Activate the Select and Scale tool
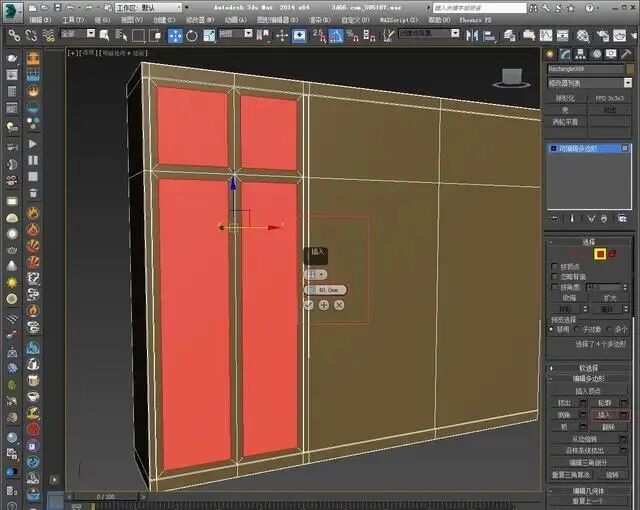640x510 pixels. tap(209, 36)
